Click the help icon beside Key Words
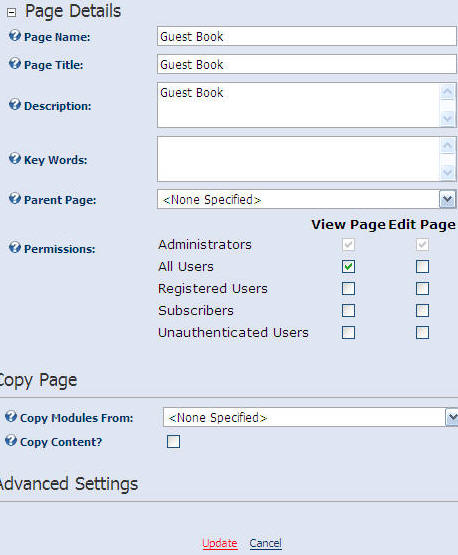 point(15,159)
